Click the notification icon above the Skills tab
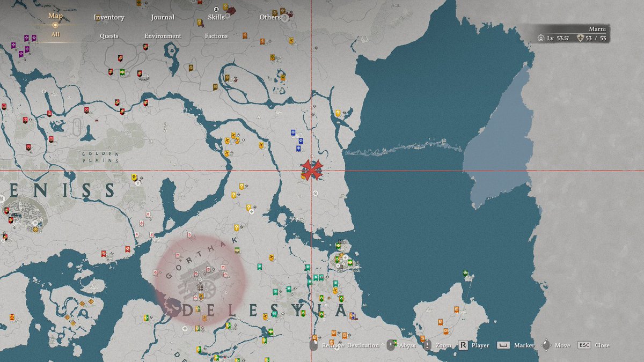644x362 pixels. point(216,9)
